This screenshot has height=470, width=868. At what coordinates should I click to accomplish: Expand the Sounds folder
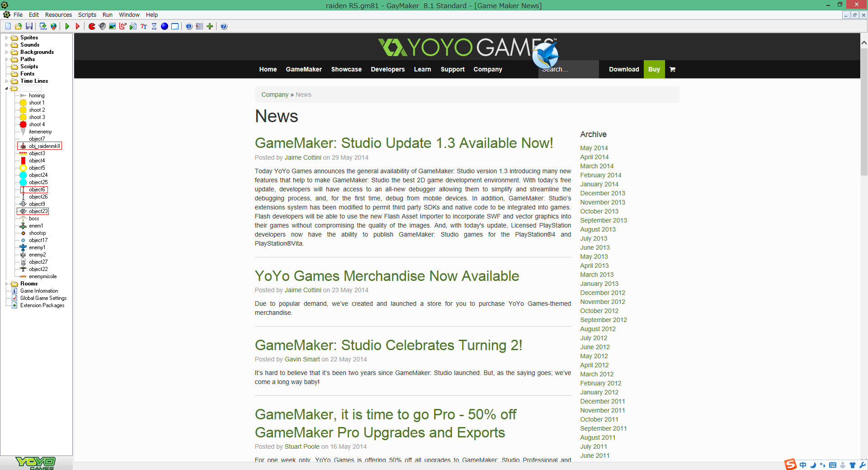[6, 45]
